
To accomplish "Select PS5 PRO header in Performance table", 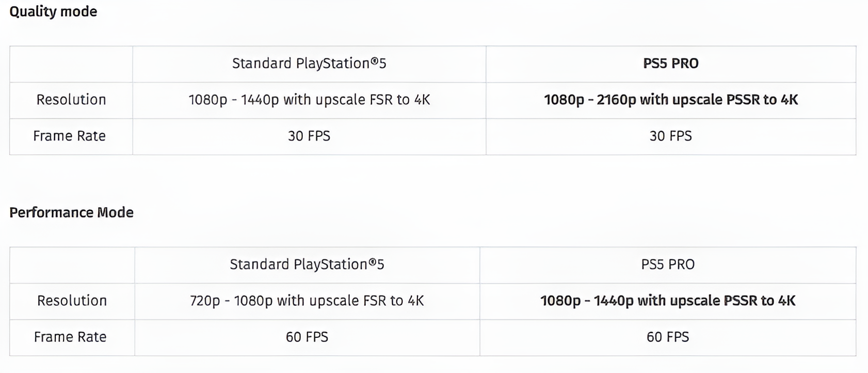I will [668, 265].
